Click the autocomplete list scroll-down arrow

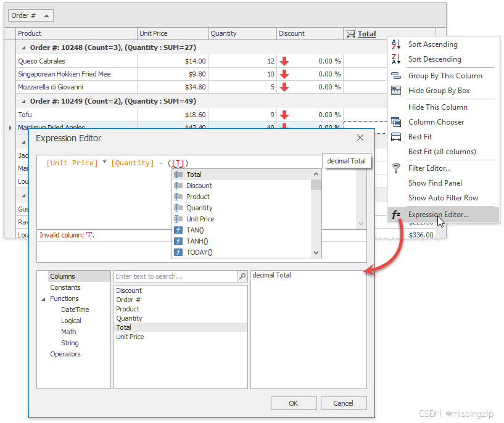tap(316, 252)
